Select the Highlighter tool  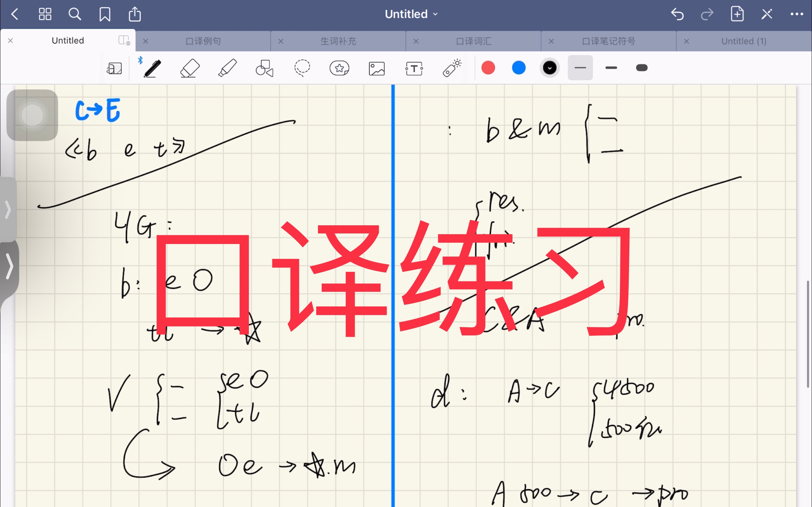pos(227,68)
